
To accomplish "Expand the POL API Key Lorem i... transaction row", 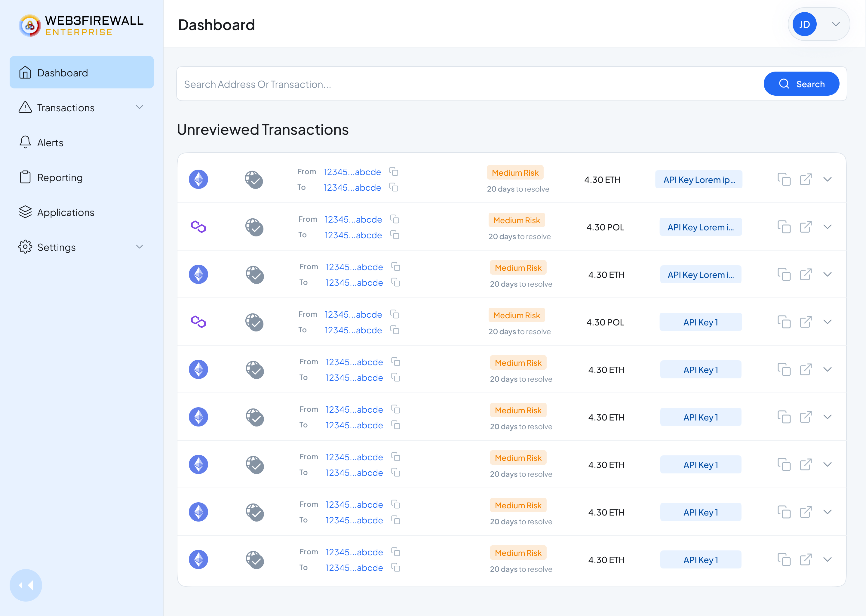I will 827,227.
